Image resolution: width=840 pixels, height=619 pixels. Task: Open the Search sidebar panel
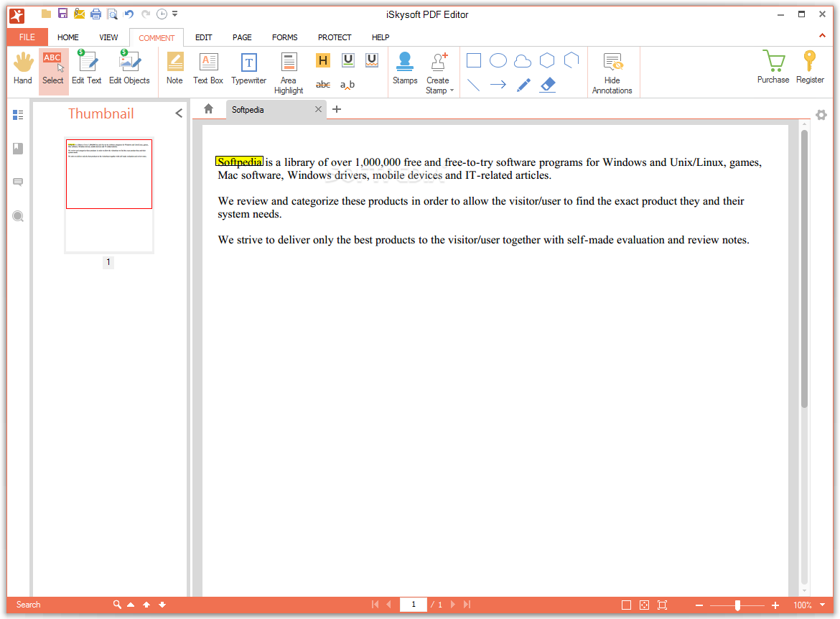(18, 217)
